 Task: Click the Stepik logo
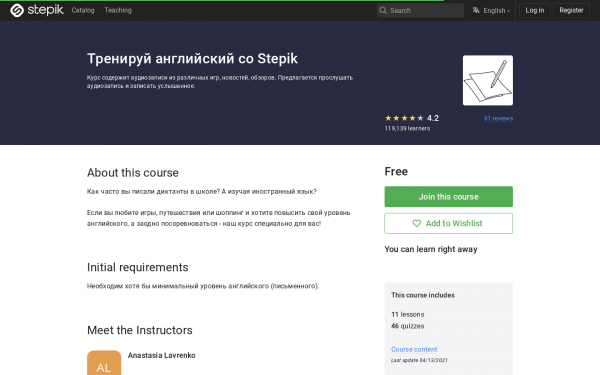click(37, 10)
